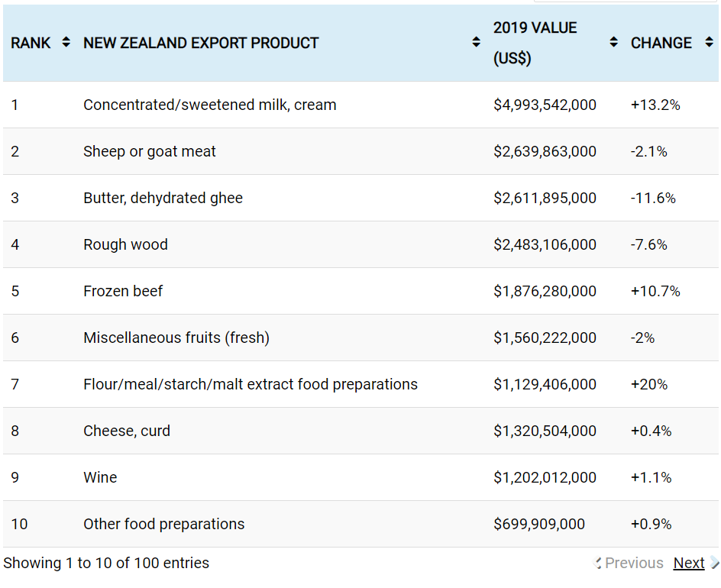Click the $1,320,504,000 Cheese value cell
This screenshot has width=721, height=588.
pyautogui.click(x=545, y=431)
